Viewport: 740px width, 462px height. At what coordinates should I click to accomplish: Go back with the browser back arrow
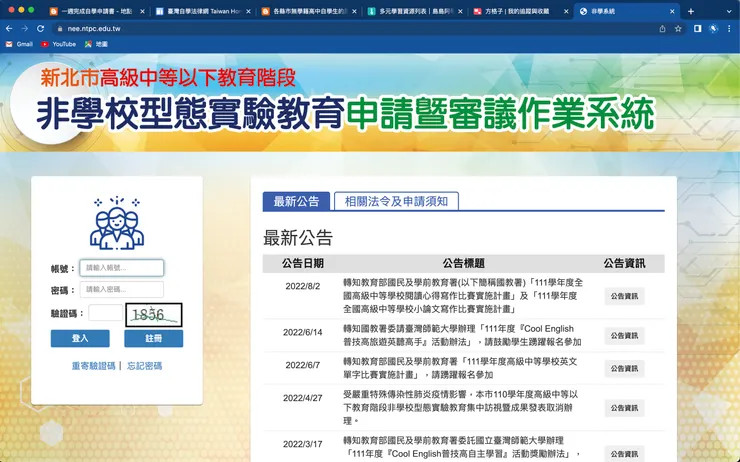(9, 29)
